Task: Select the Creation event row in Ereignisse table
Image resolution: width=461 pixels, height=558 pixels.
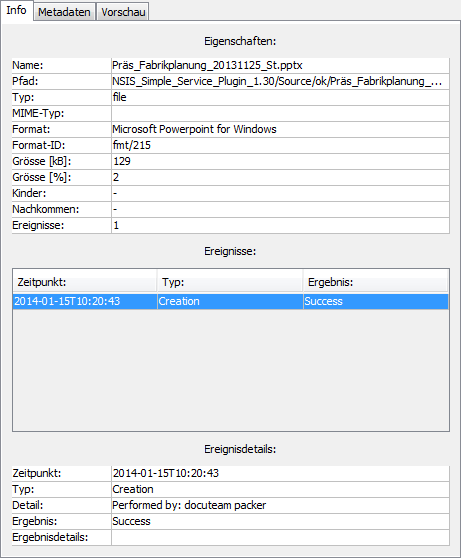Action: (231, 301)
